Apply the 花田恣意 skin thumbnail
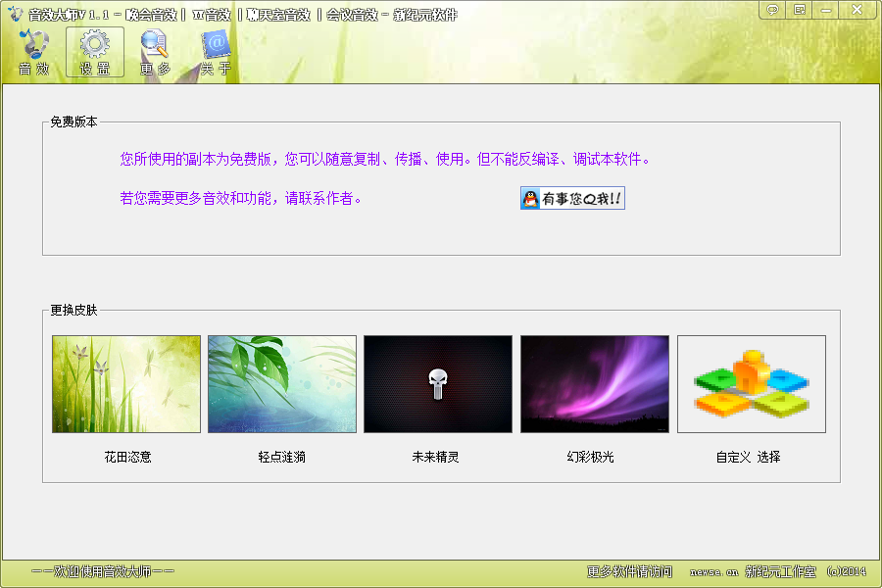This screenshot has height=588, width=882. coord(126,384)
